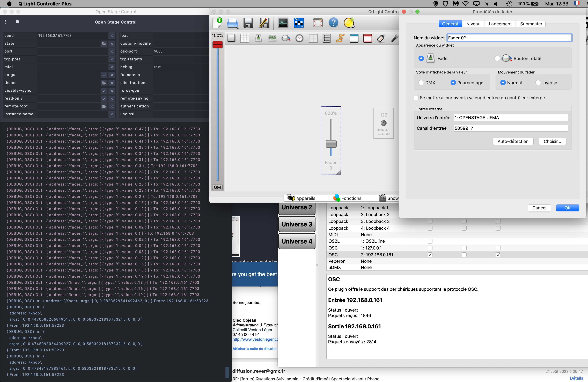This screenshot has width=588, height=382.
Task: Cancel the fader properties dialog
Action: [x=539, y=208]
